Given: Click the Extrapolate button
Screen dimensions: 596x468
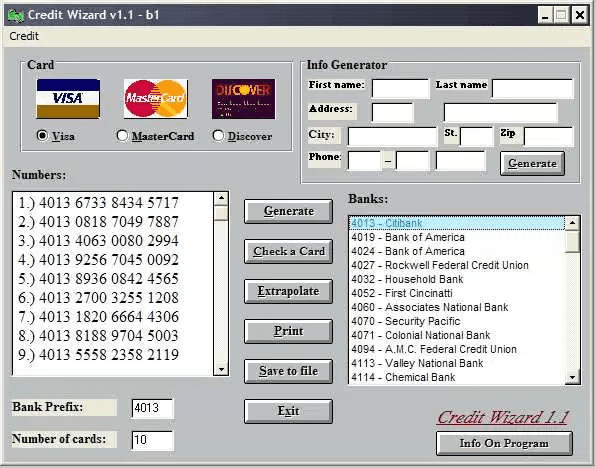Looking at the screenshot, I should coord(288,291).
